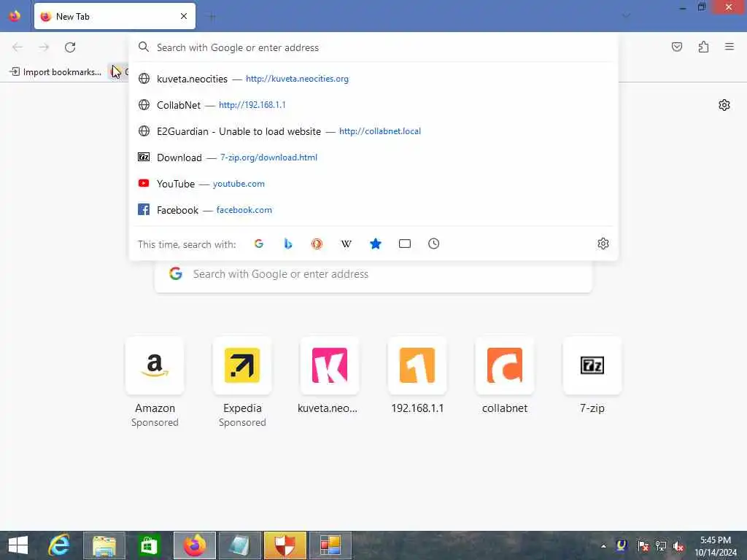Open a new tab with plus button

point(212,17)
